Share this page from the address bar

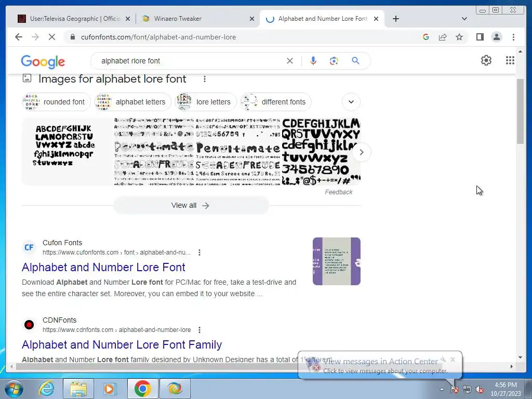443,37
